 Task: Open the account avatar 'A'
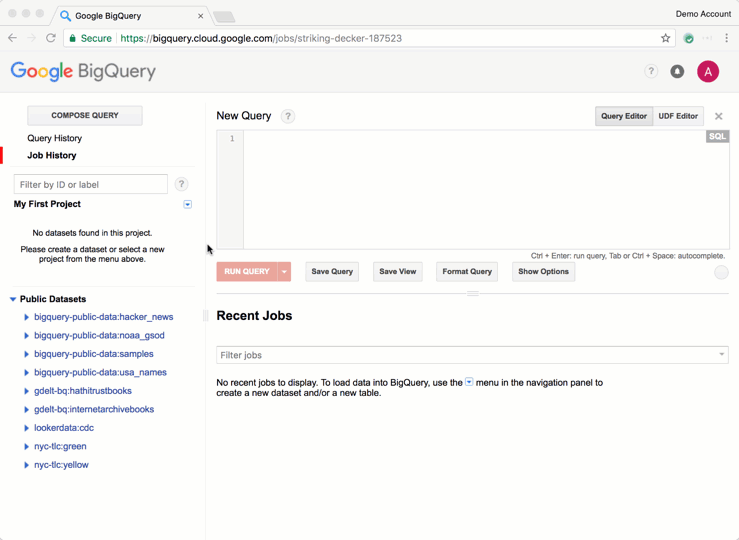click(708, 72)
